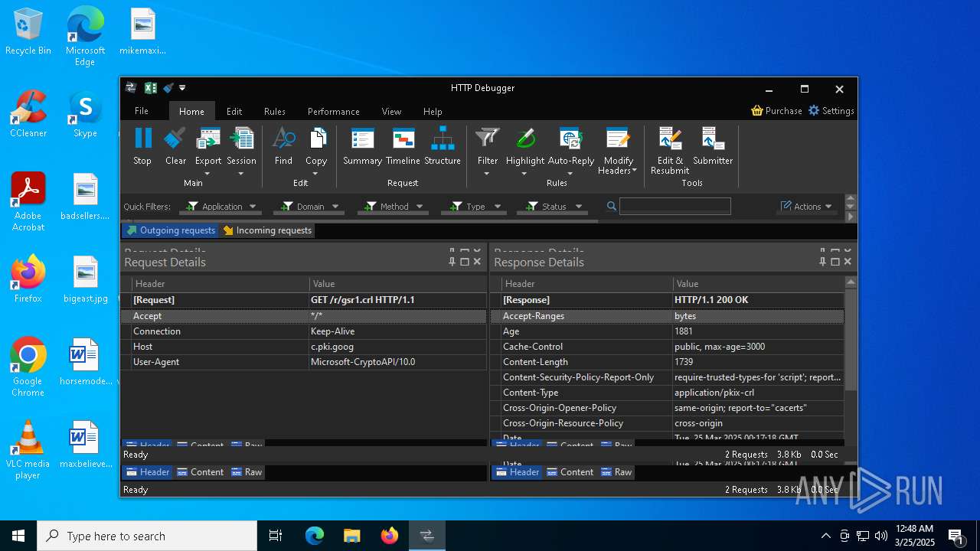The image size is (980, 551).
Task: Open quick access toolbar customize arrow
Action: [x=182, y=88]
